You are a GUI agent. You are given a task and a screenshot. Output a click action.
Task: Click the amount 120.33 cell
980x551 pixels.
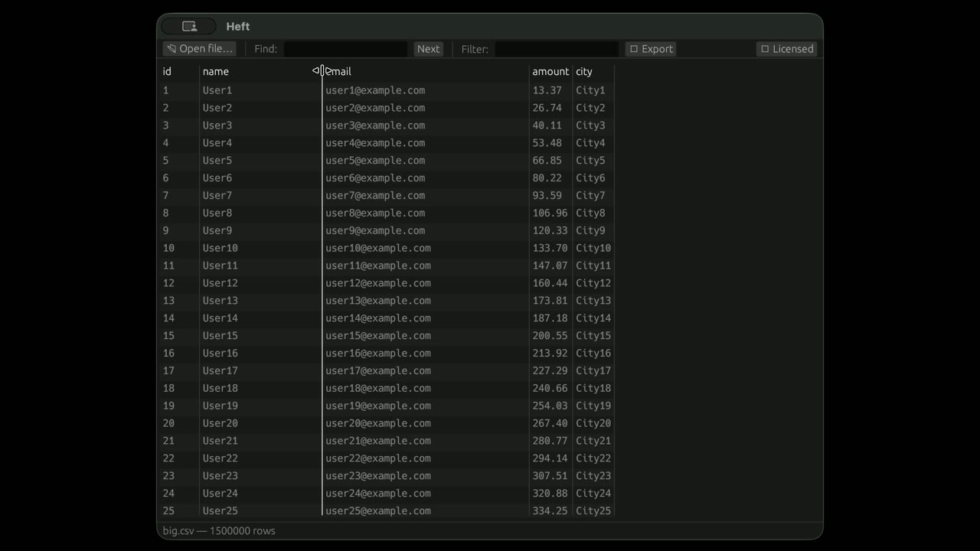[x=550, y=231]
